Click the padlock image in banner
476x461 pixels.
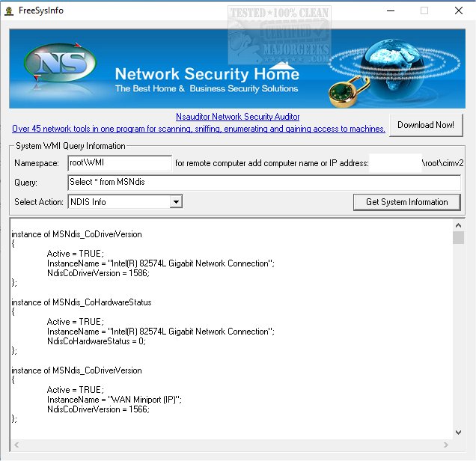[x=349, y=92]
